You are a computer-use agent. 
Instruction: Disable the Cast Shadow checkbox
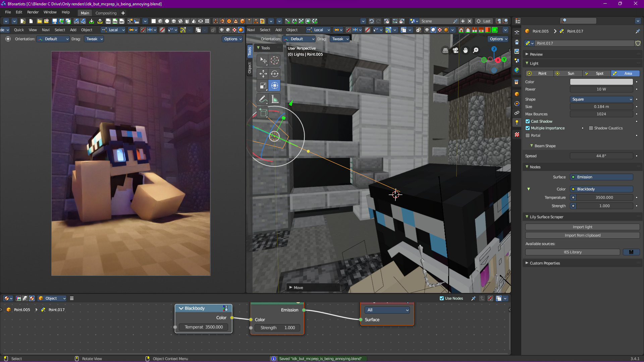[x=528, y=121]
